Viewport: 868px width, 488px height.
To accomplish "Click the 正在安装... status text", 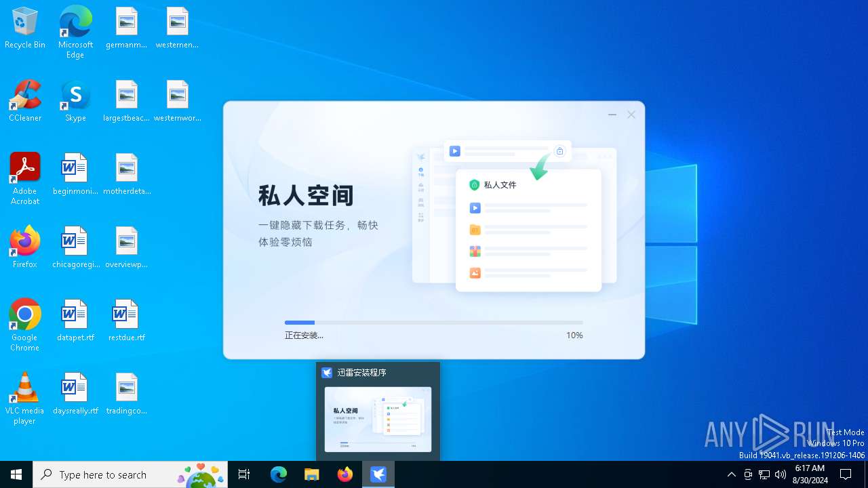I will [304, 335].
